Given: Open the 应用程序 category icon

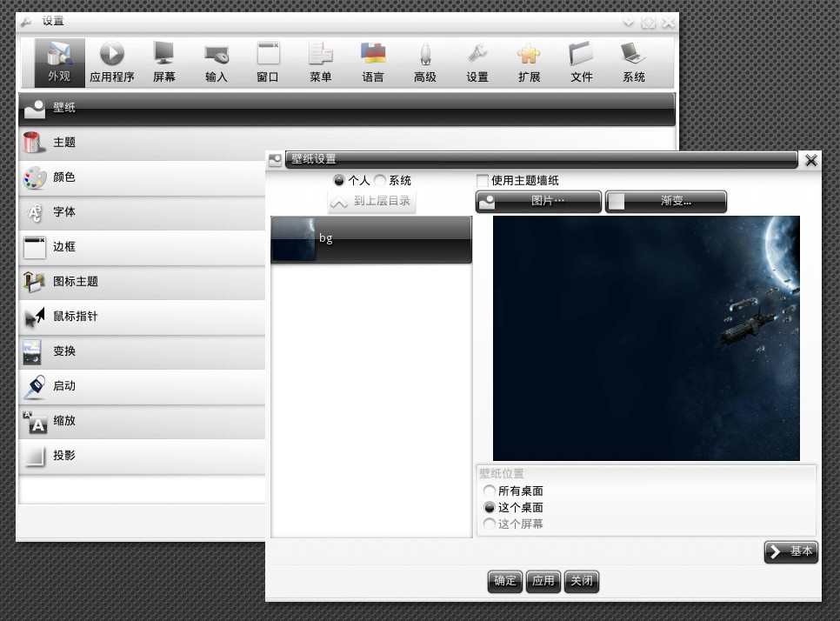Looking at the screenshot, I should point(112,62).
